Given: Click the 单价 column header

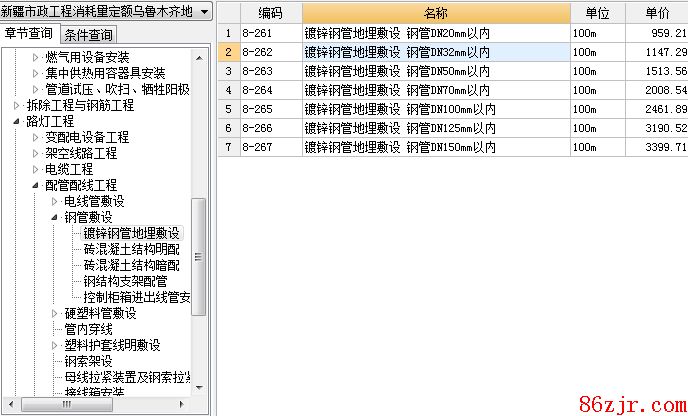Looking at the screenshot, I should click(658, 13).
